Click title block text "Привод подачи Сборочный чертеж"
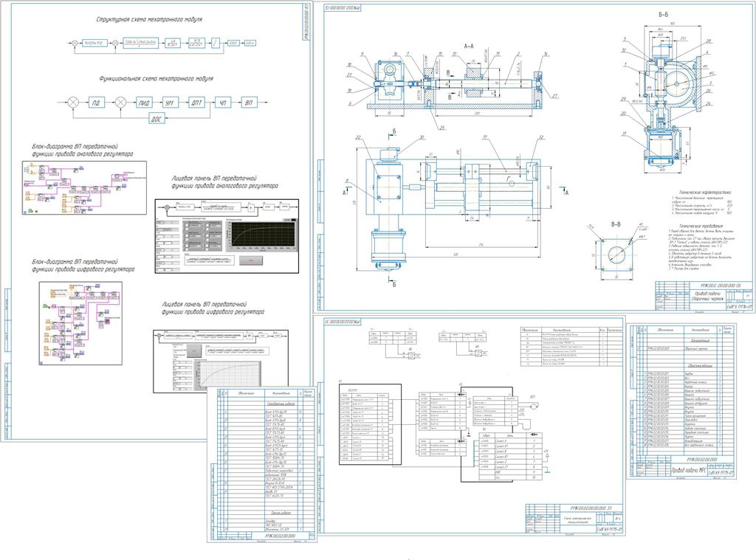 (707, 296)
